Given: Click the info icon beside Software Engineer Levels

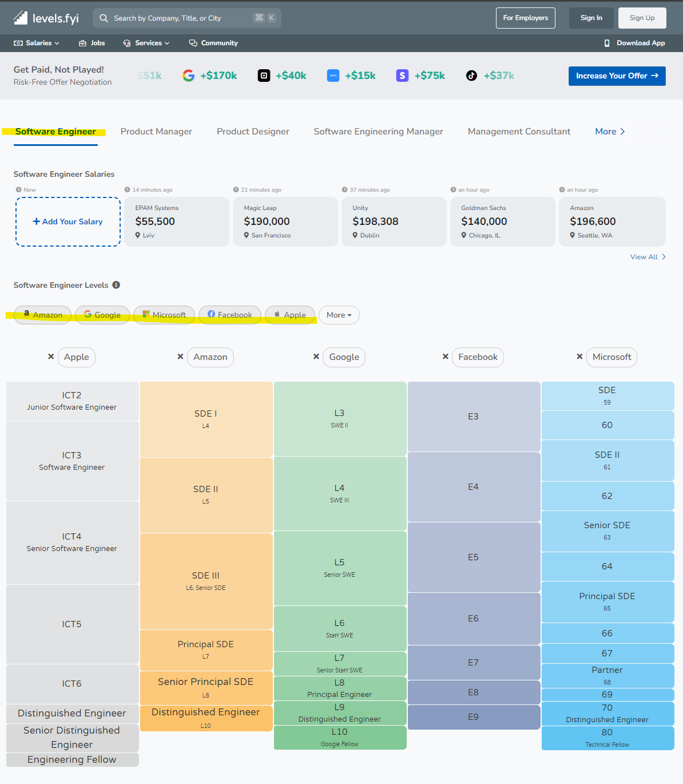Looking at the screenshot, I should coord(116,285).
